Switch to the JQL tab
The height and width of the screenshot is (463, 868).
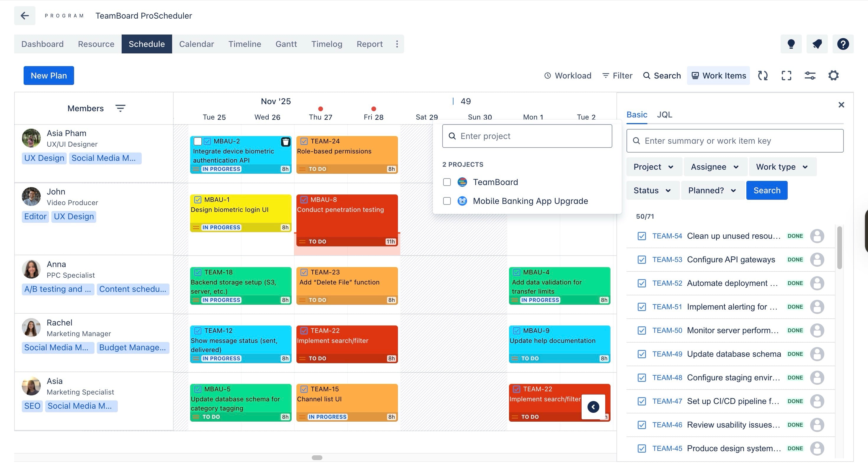(x=665, y=114)
